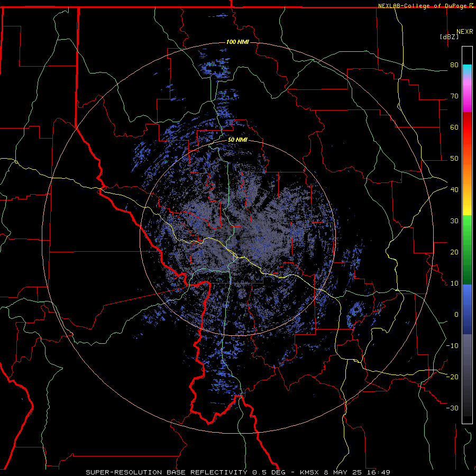Screen dimensions: 476x476
Task: Click the [dBZ] units label
Action: point(449,36)
